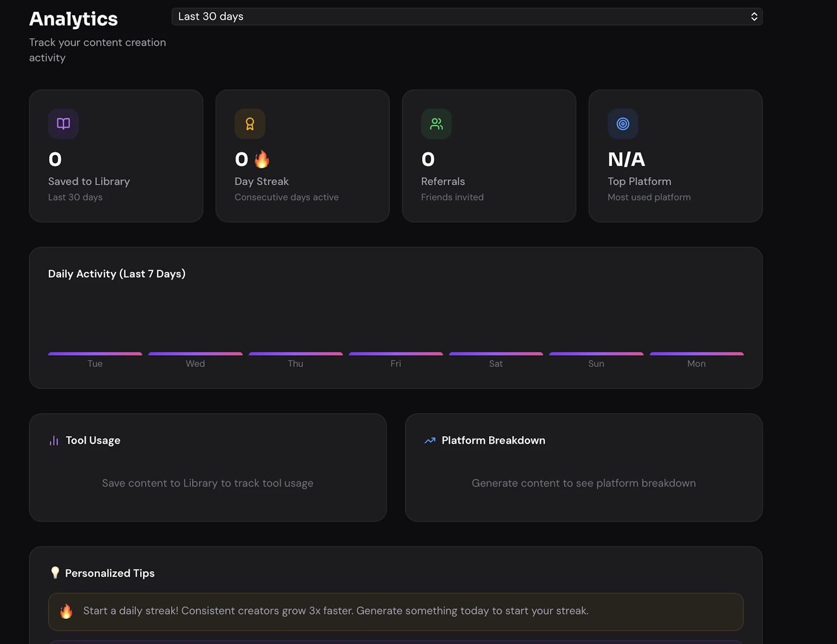This screenshot has height=644, width=837.
Task: Click the 'Consecutive days active' caption
Action: (287, 197)
